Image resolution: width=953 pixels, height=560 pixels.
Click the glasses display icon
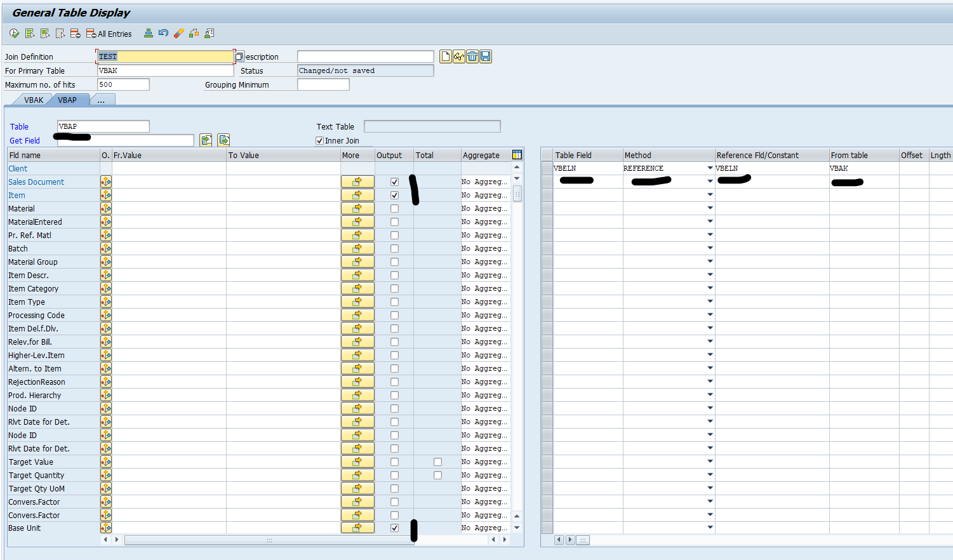459,57
